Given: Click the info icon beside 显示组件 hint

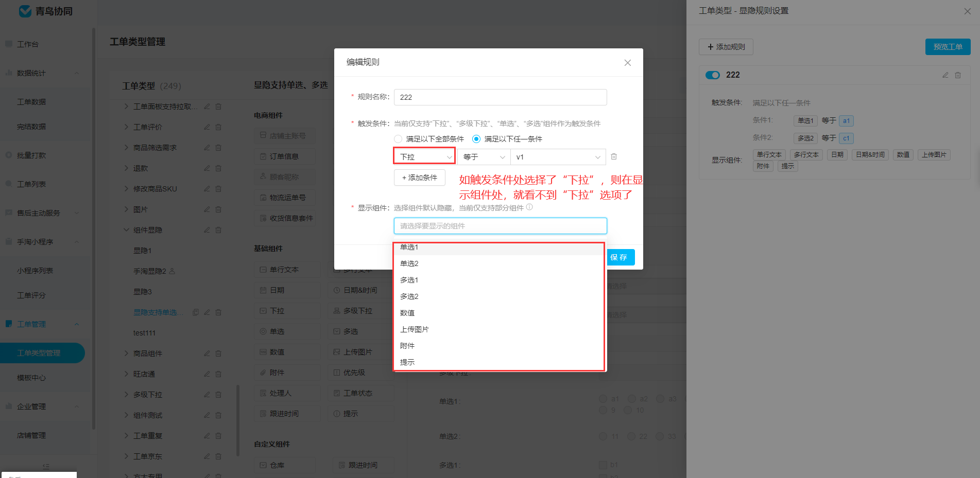Looking at the screenshot, I should tap(529, 207).
